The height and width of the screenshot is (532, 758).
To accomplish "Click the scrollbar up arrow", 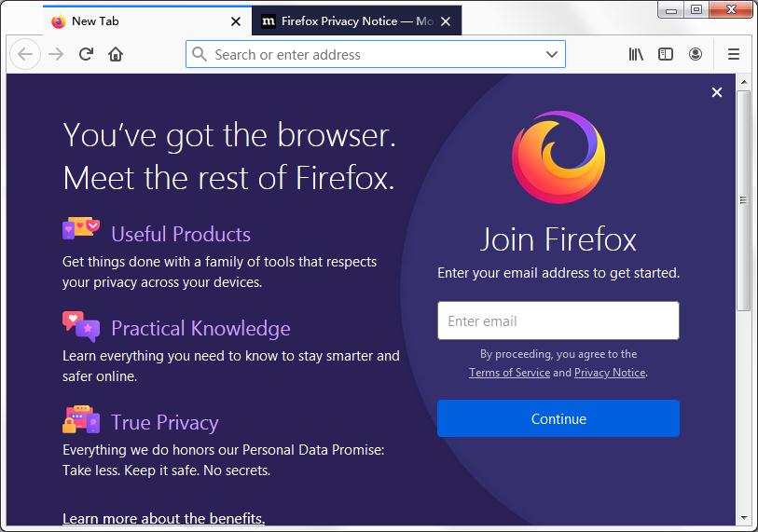I will point(744,82).
